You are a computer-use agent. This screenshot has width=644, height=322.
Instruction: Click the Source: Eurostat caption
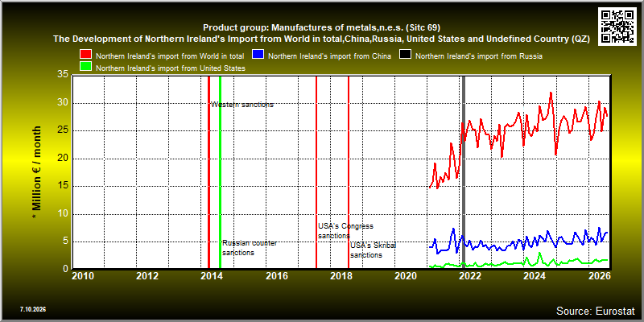click(596, 311)
